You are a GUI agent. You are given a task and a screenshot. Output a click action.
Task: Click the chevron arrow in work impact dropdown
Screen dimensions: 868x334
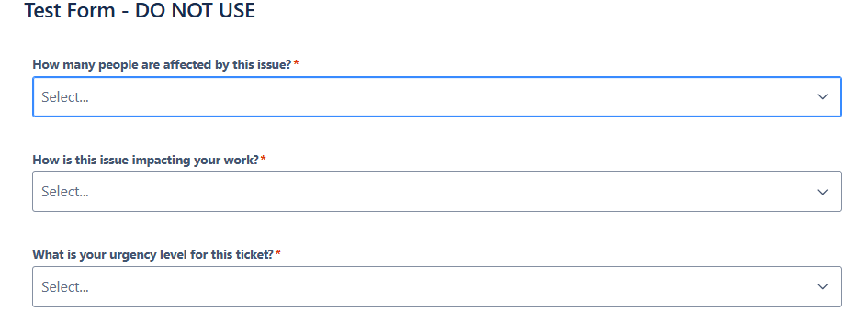(823, 192)
